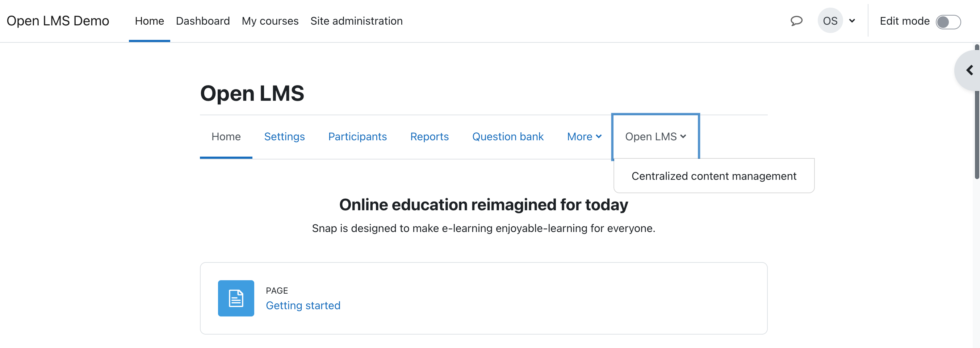Open the Dashboard
This screenshot has width=980, height=348.
click(203, 21)
